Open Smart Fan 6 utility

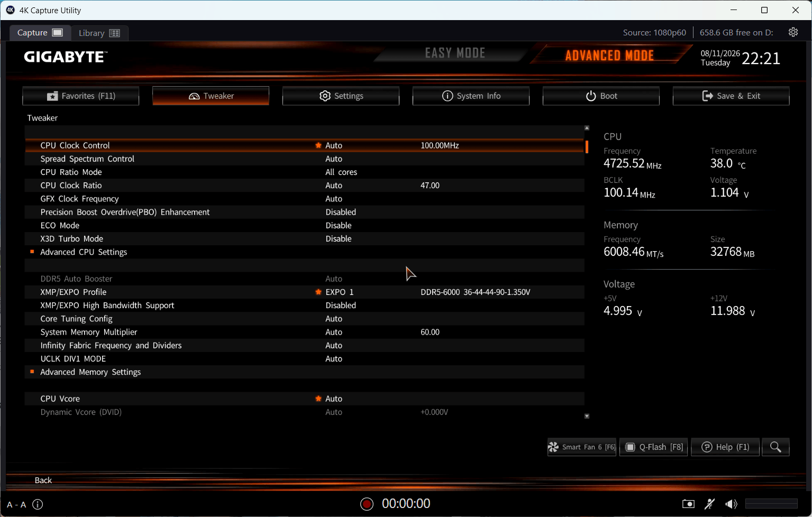pyautogui.click(x=582, y=447)
